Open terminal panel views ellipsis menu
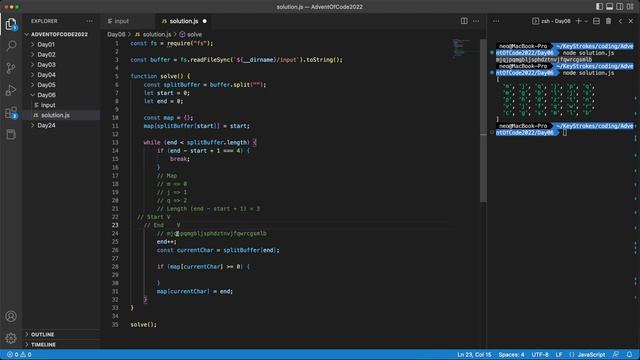640x360 pixels. tap(496, 21)
